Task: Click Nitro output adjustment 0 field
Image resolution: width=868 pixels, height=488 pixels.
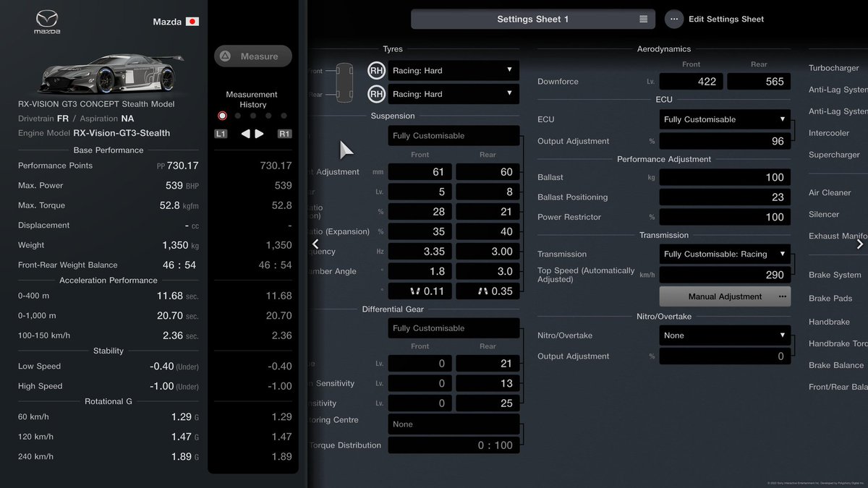Action: (725, 356)
